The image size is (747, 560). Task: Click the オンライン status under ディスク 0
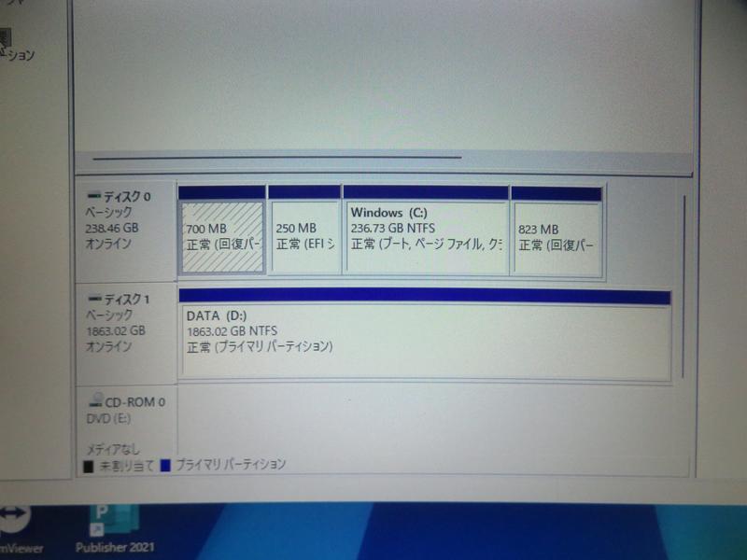click(108, 244)
